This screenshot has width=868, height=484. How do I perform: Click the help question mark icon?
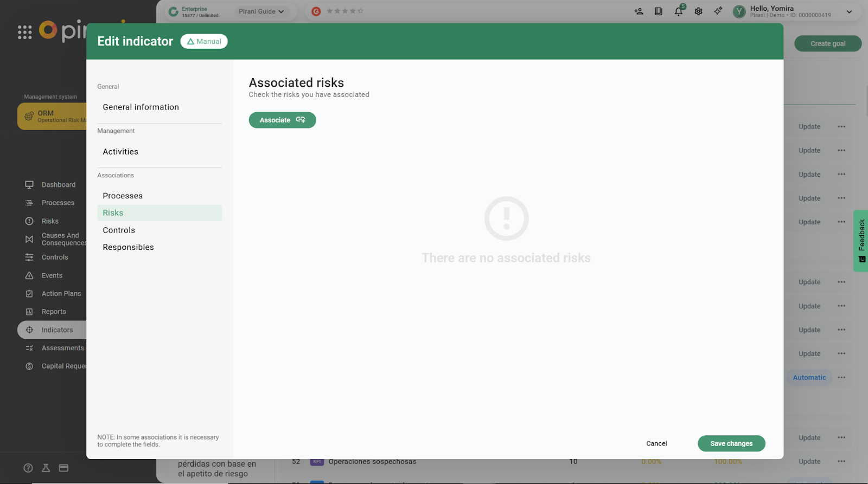coord(28,468)
